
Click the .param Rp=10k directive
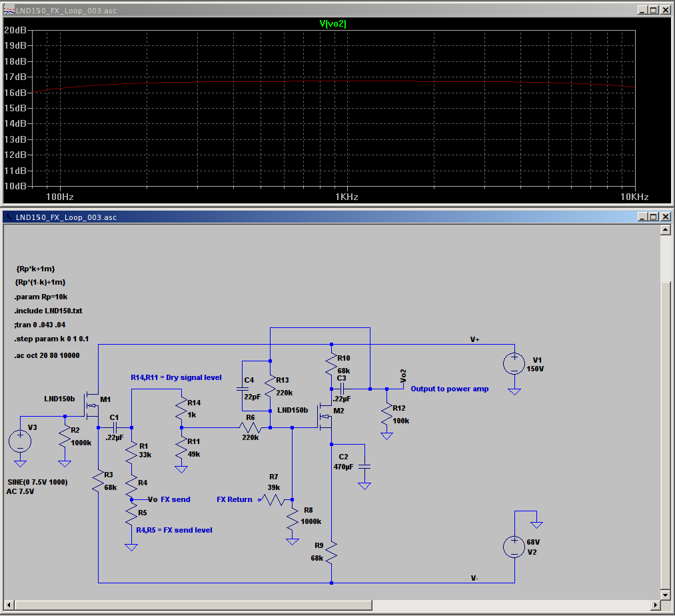pyautogui.click(x=41, y=297)
